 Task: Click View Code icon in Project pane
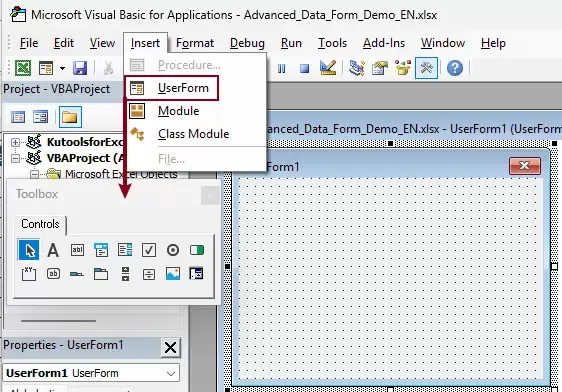[18, 117]
